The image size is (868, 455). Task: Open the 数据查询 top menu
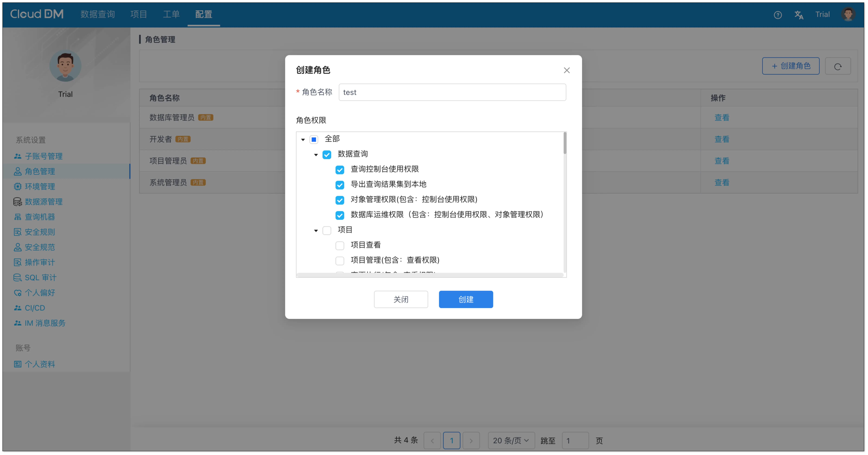(x=98, y=14)
